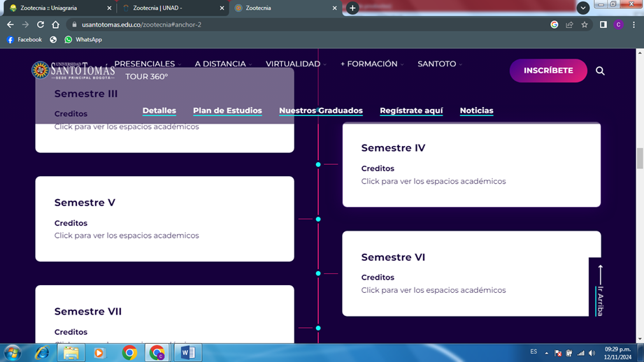The image size is (644, 362).
Task: Expand the Virtualidad dropdown menu
Action: point(295,64)
